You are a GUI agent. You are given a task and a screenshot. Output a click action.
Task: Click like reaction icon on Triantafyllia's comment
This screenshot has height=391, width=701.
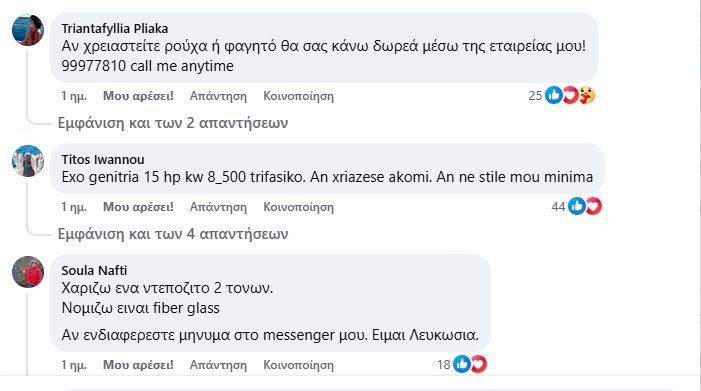tap(553, 95)
